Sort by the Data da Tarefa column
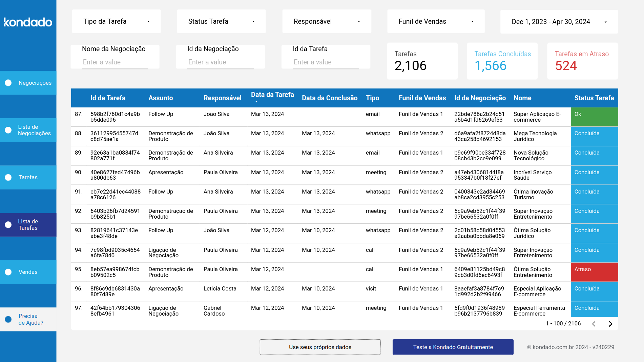The image size is (644, 362). 272,98
